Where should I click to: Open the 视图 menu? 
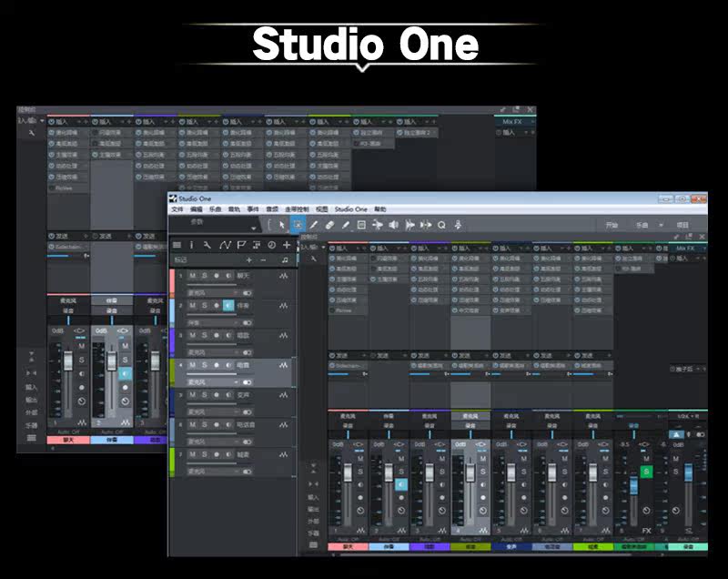[x=322, y=209]
